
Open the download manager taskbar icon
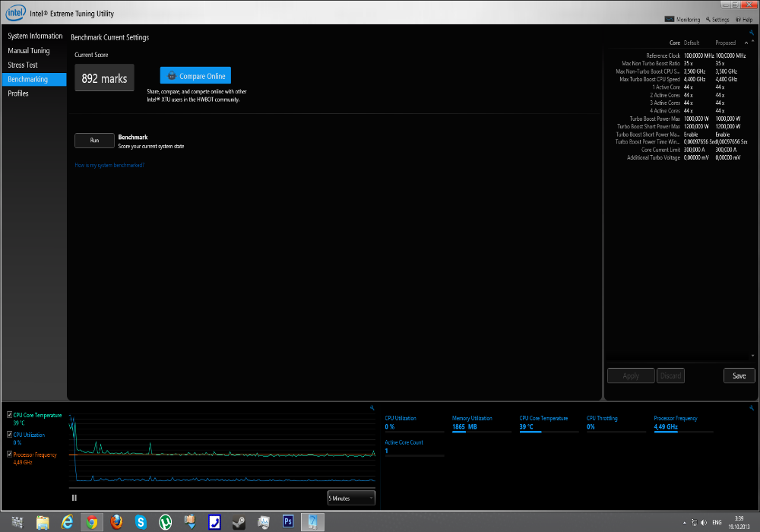(190, 522)
